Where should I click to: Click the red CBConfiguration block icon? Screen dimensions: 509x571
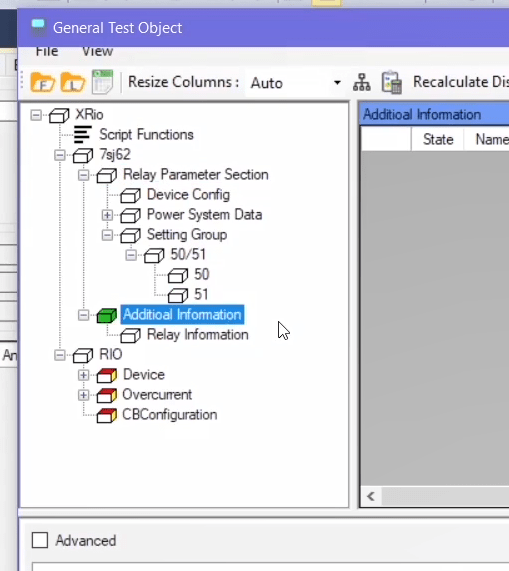(x=107, y=415)
